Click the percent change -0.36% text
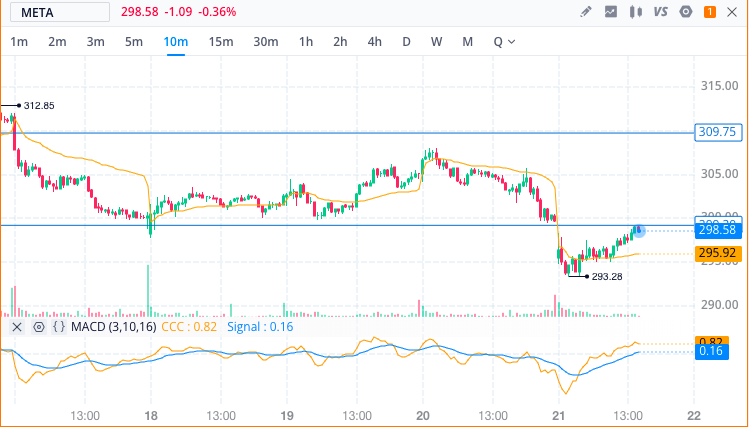The height and width of the screenshot is (427, 749). point(217,12)
